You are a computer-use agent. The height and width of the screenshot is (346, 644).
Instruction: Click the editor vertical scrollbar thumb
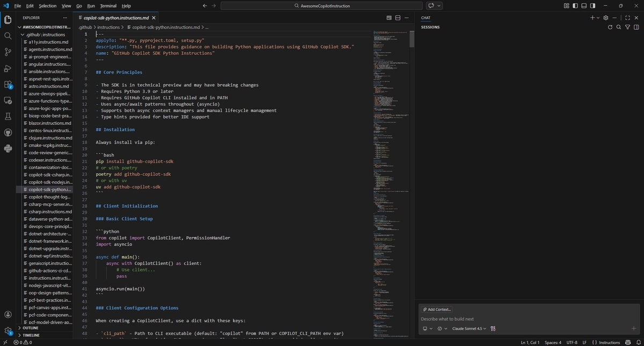[412, 39]
